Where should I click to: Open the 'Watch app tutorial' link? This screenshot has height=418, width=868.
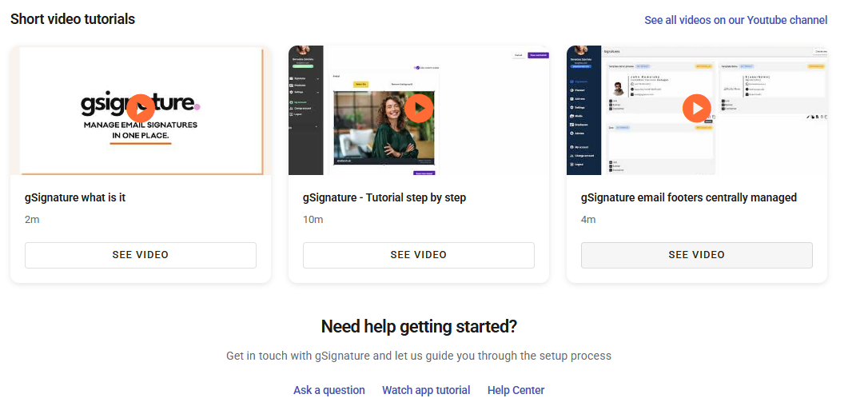pyautogui.click(x=426, y=390)
